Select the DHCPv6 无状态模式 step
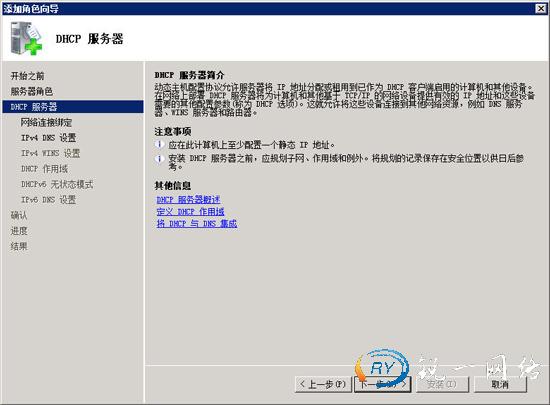This screenshot has width=550, height=405. click(57, 184)
